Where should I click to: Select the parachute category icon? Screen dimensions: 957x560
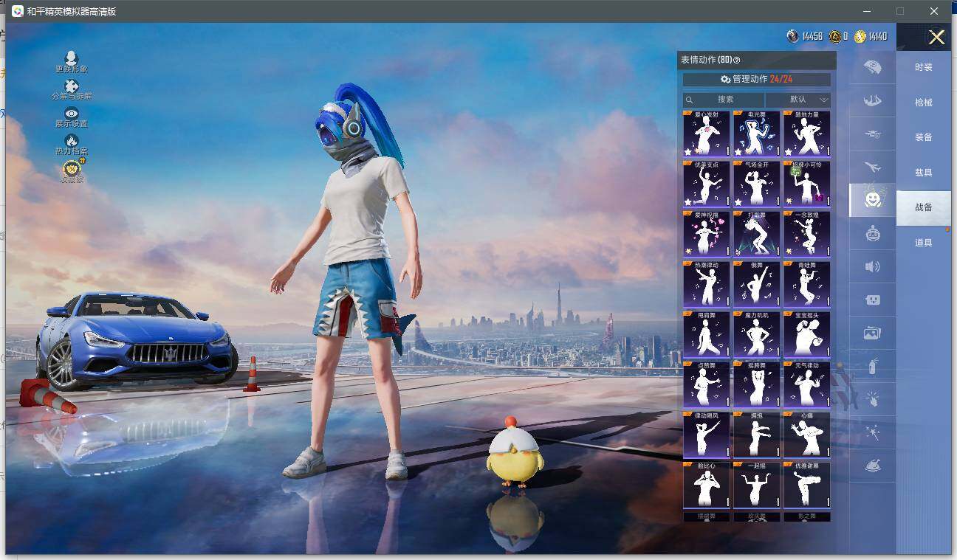pyautogui.click(x=873, y=67)
